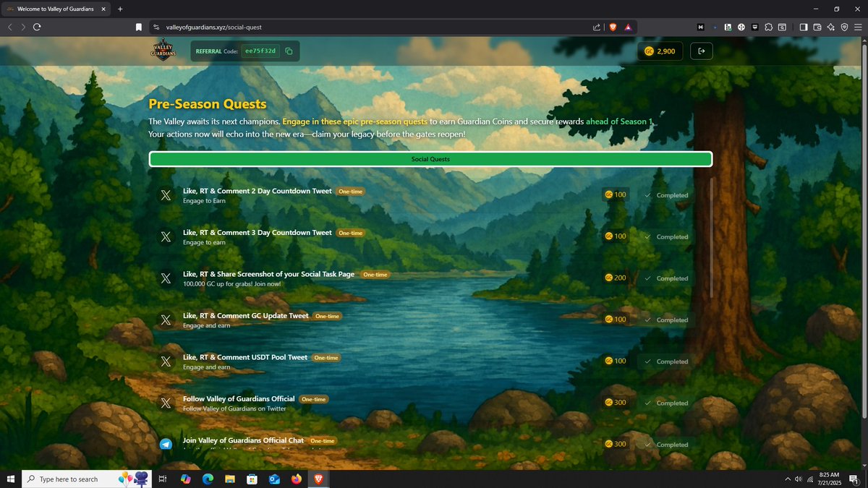Screen dimensions: 868x488
Task: Open the Social Quests tab bar
Action: 430,159
